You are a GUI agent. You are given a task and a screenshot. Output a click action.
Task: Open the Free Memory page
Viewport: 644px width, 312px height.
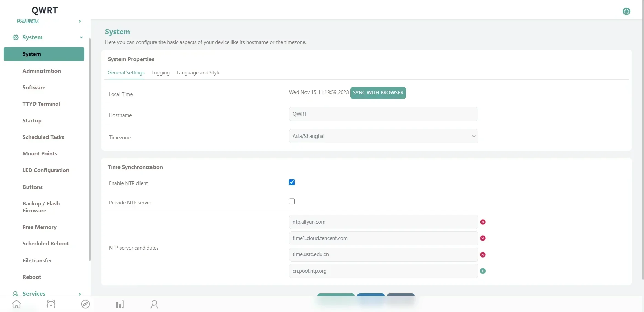(40, 227)
